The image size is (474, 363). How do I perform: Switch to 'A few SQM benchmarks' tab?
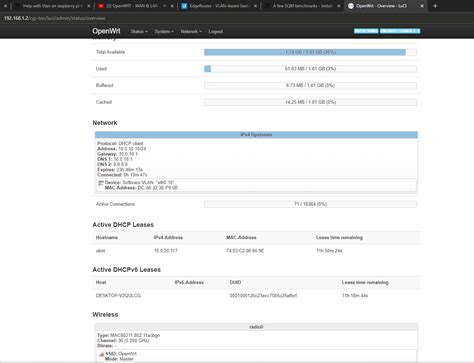(x=302, y=6)
